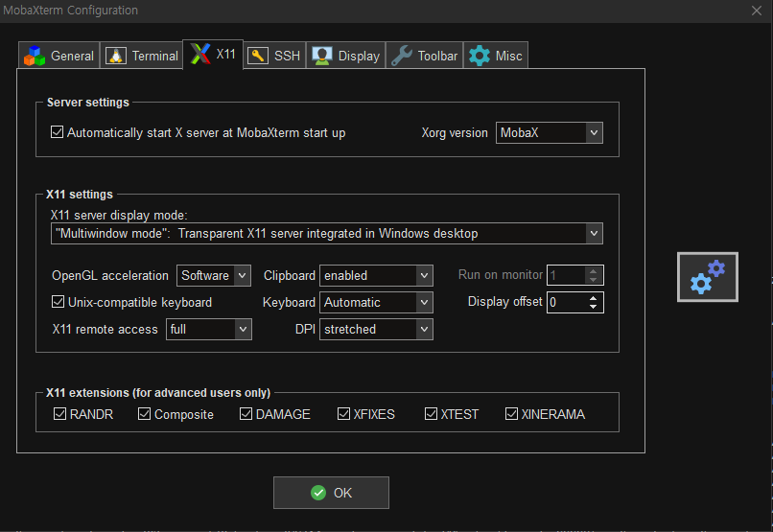Click the Display offset input field

[x=567, y=302]
